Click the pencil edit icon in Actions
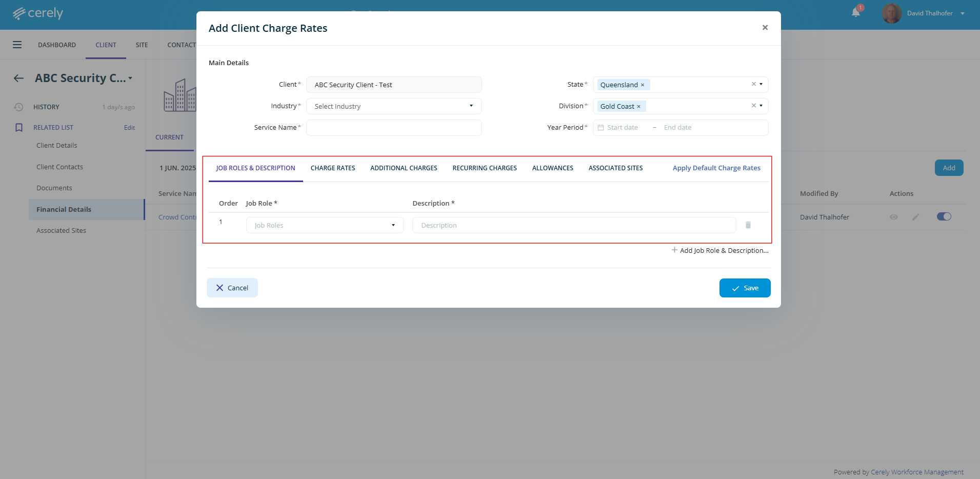 (x=915, y=217)
